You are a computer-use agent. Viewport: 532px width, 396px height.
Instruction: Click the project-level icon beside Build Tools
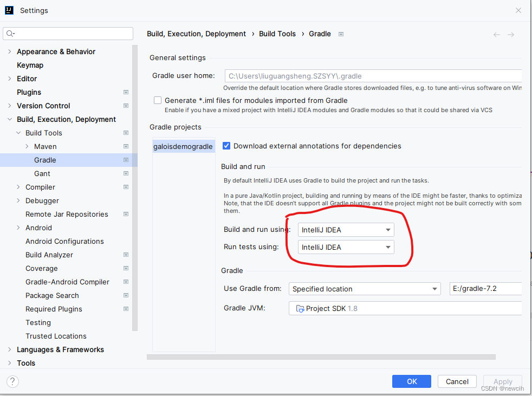126,133
